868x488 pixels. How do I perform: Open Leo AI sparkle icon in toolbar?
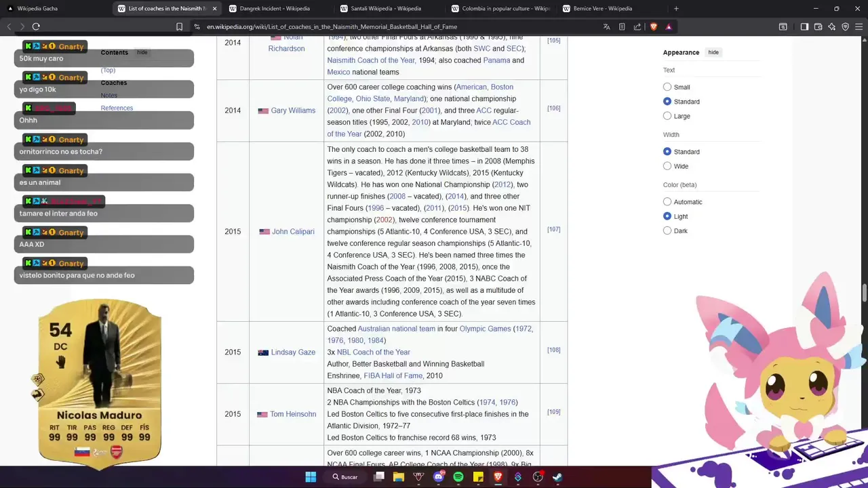831,26
